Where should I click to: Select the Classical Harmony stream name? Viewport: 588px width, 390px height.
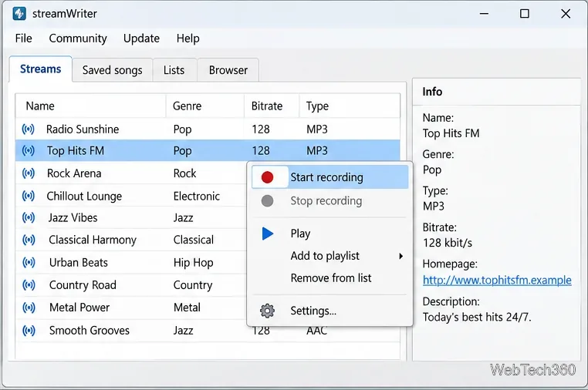pos(93,240)
